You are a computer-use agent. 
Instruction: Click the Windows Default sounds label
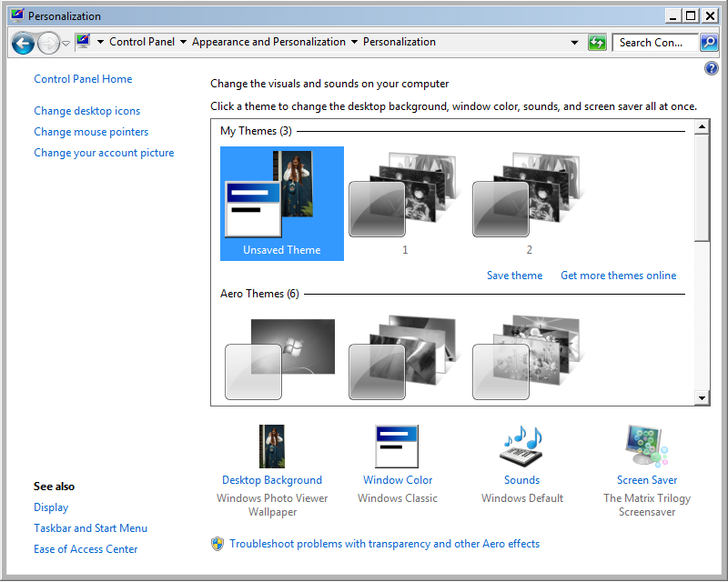click(x=521, y=498)
